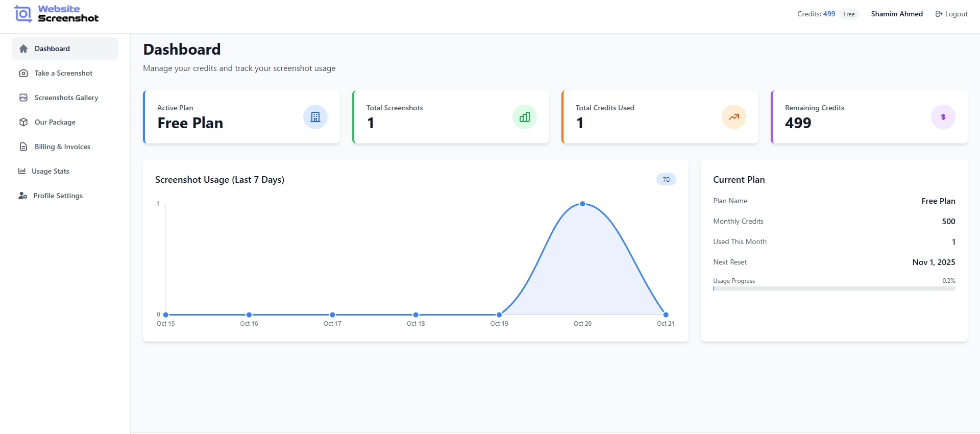Click the gallery image icon in sidebar
980x434 pixels.
point(23,98)
